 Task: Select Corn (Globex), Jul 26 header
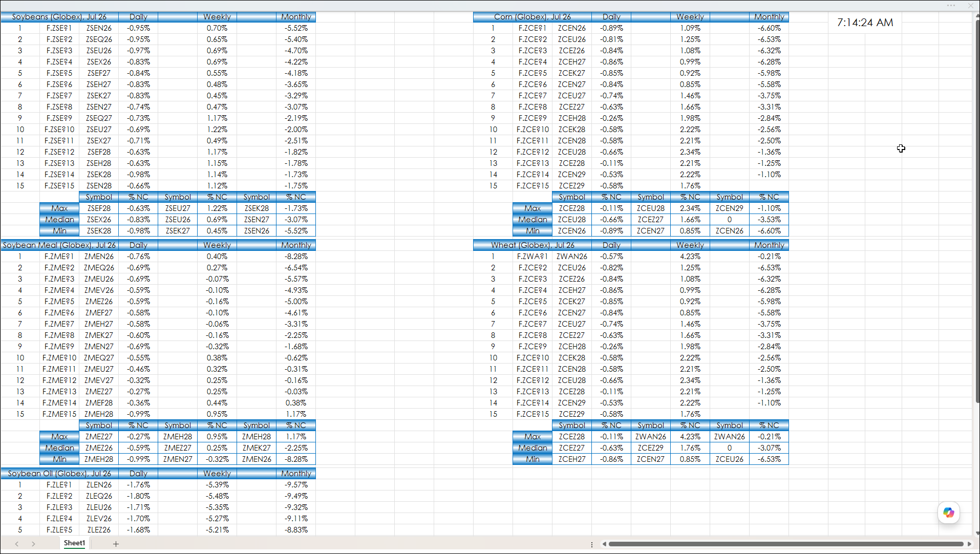point(532,17)
